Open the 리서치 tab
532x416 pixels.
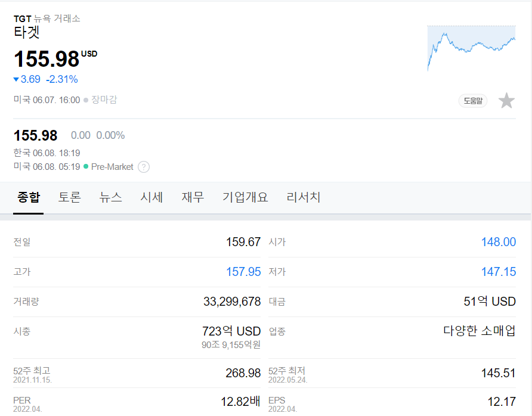click(x=304, y=197)
